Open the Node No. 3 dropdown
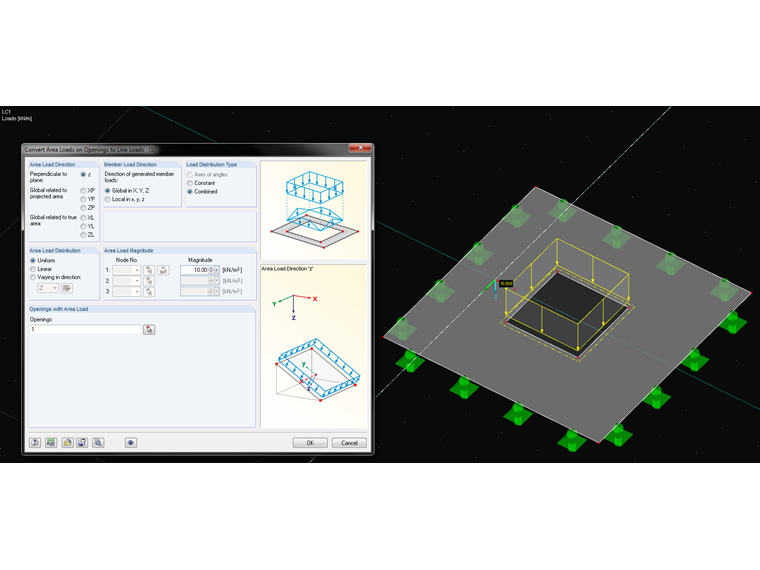Screen dimensions: 760x570 coord(137,291)
